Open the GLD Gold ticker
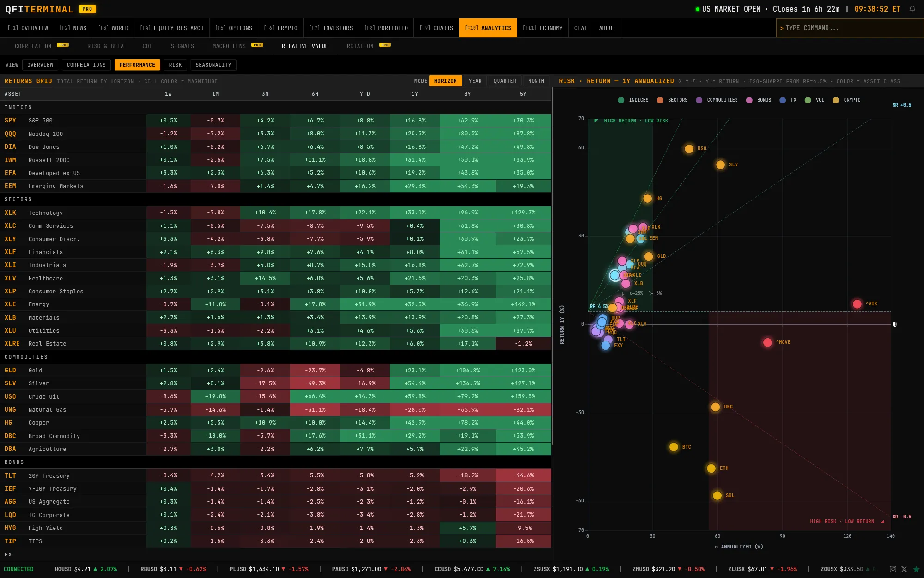The image size is (924, 578). [x=10, y=371]
